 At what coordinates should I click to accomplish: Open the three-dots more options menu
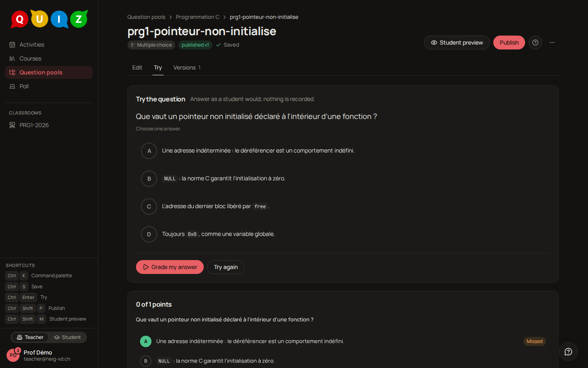point(552,43)
